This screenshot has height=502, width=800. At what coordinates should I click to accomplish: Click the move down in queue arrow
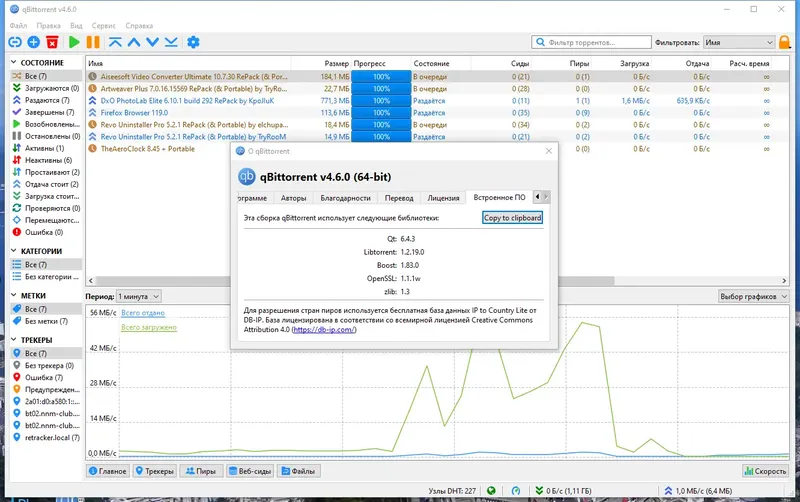tap(153, 42)
